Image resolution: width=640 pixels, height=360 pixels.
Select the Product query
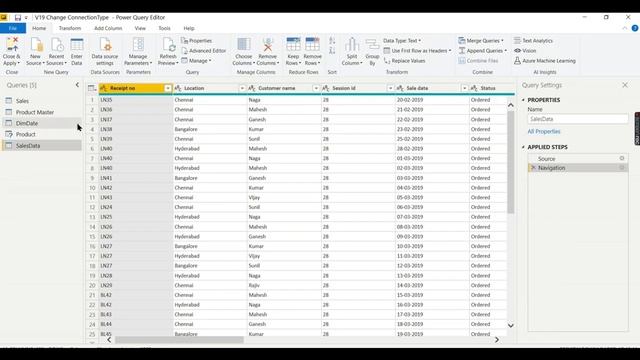point(42,134)
